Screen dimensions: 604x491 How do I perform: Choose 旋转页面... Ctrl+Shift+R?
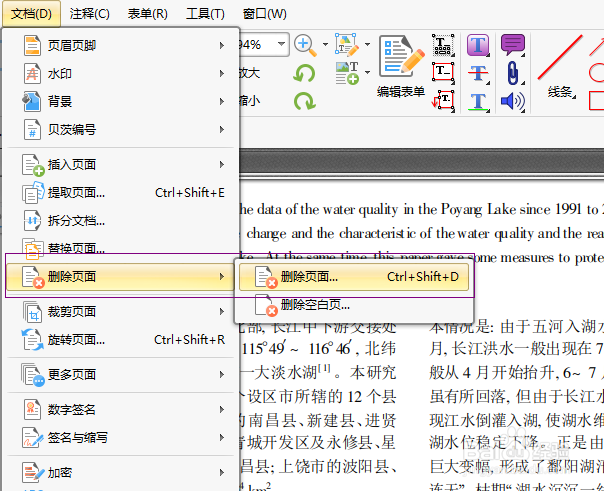(121, 340)
